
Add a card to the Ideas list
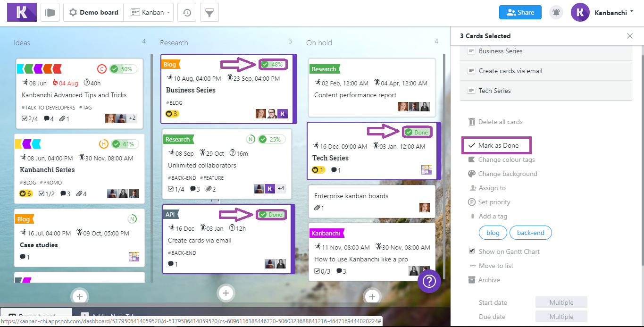click(x=80, y=296)
